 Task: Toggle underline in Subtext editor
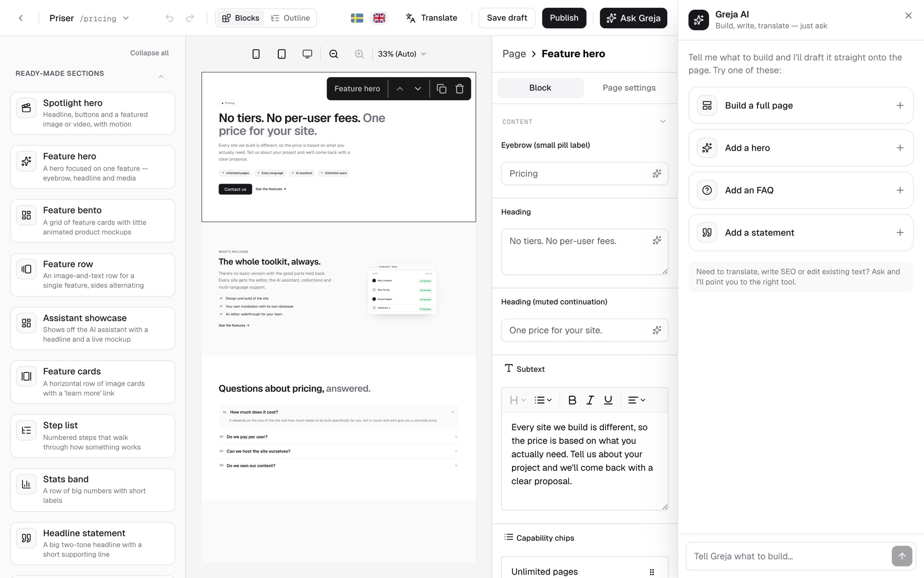click(608, 400)
